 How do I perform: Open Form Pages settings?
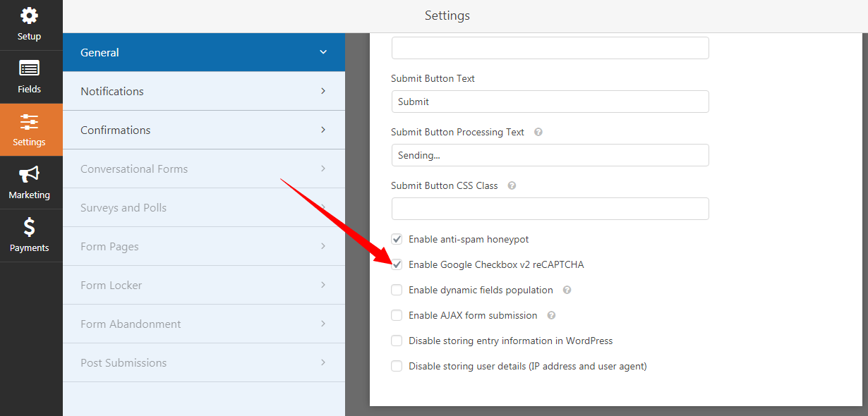coord(204,246)
